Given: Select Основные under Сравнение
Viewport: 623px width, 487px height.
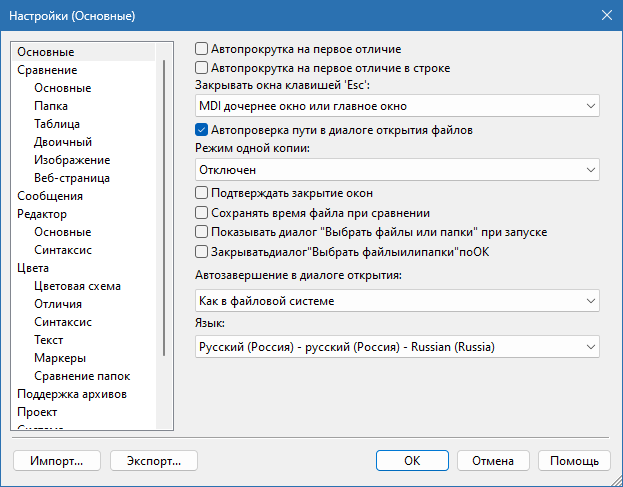Looking at the screenshot, I should tap(63, 88).
